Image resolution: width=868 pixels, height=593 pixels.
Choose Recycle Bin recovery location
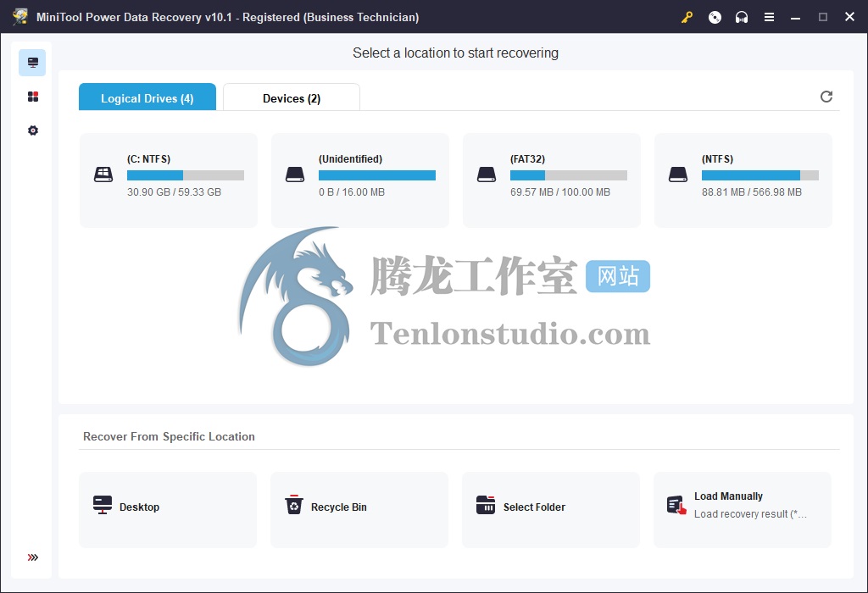pos(359,509)
